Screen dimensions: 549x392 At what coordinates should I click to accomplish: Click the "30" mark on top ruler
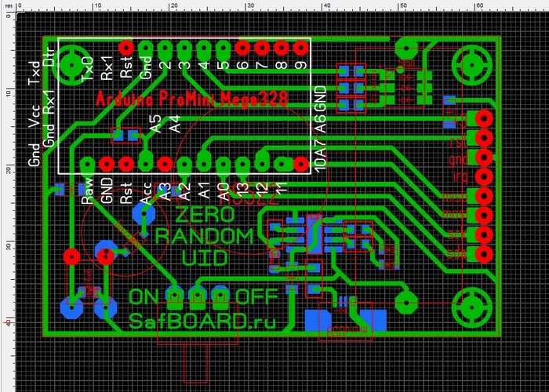[250, 5]
